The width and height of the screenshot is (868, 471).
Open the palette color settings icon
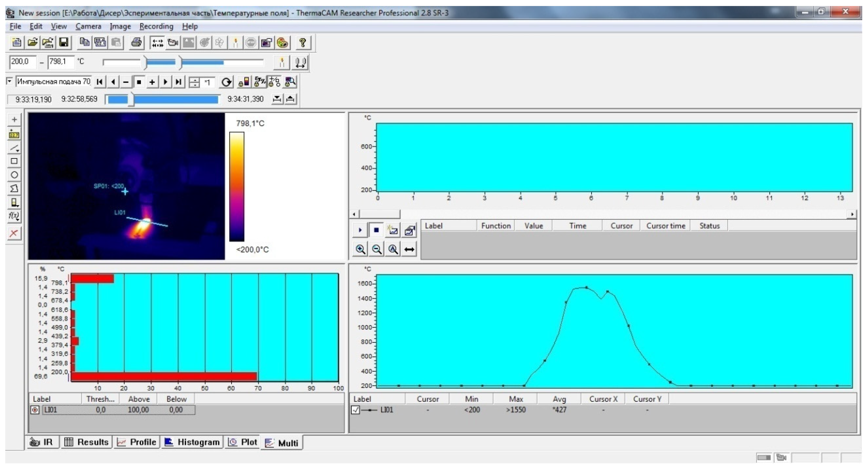coord(282,43)
